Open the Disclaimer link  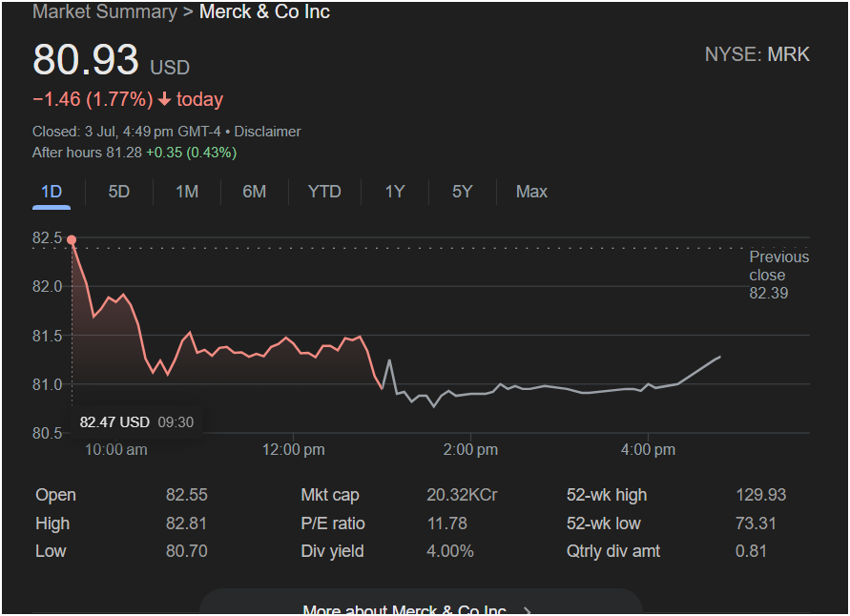(267, 132)
